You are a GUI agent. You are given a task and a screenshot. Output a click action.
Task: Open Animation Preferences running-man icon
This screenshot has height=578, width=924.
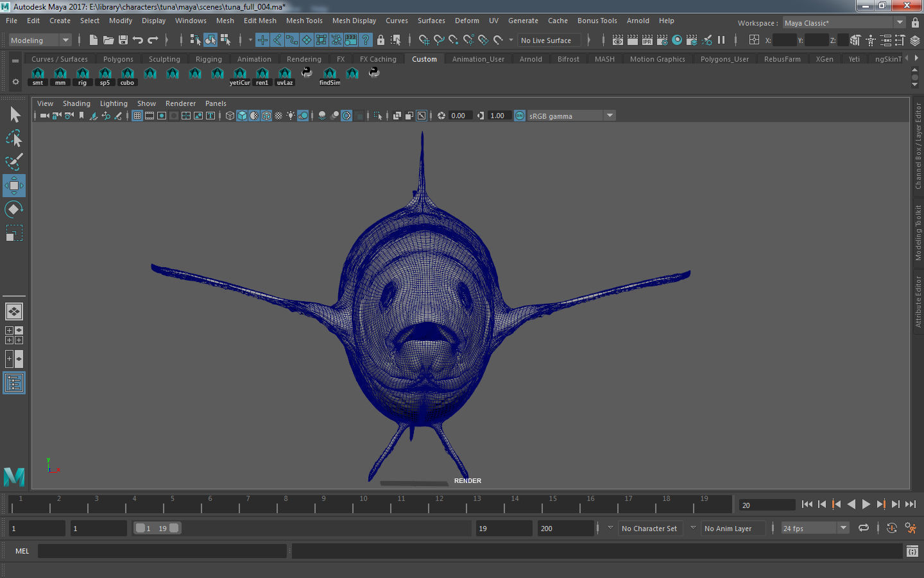coord(911,528)
